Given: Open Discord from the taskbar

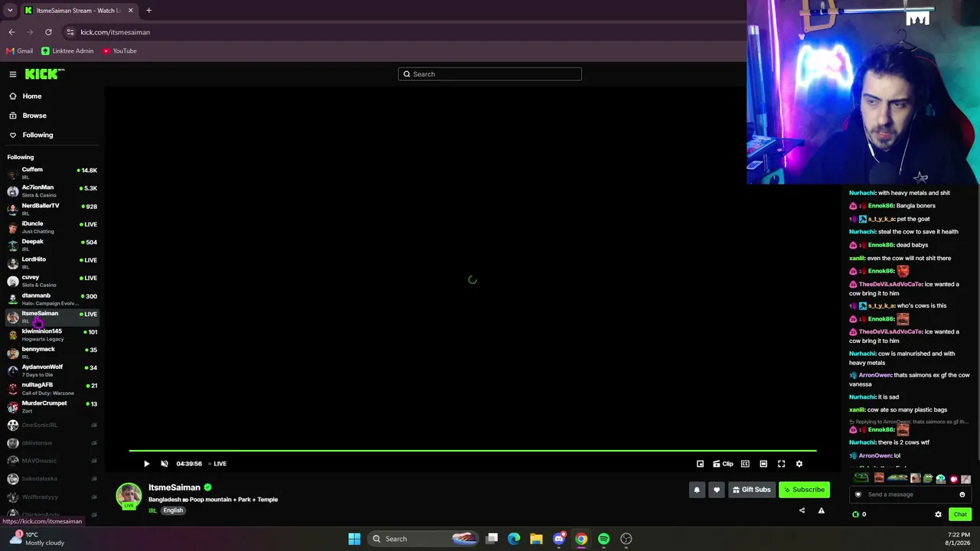Looking at the screenshot, I should click(x=559, y=539).
